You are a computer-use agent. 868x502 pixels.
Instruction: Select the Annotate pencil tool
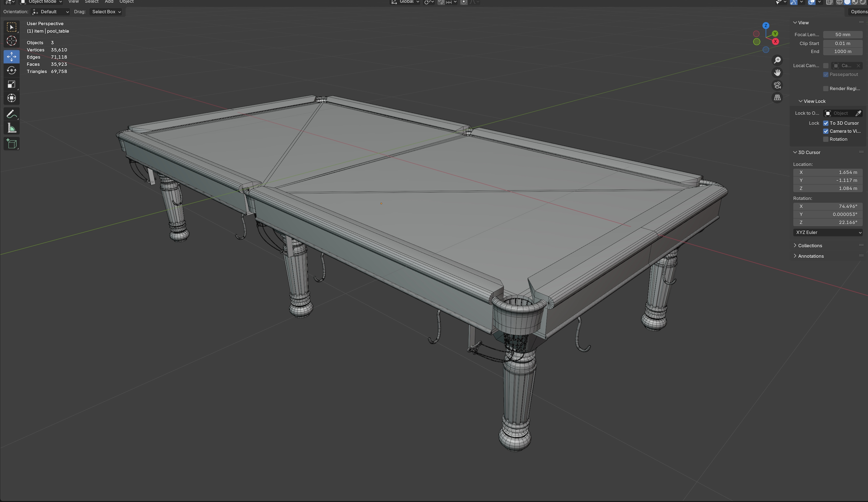pyautogui.click(x=12, y=114)
